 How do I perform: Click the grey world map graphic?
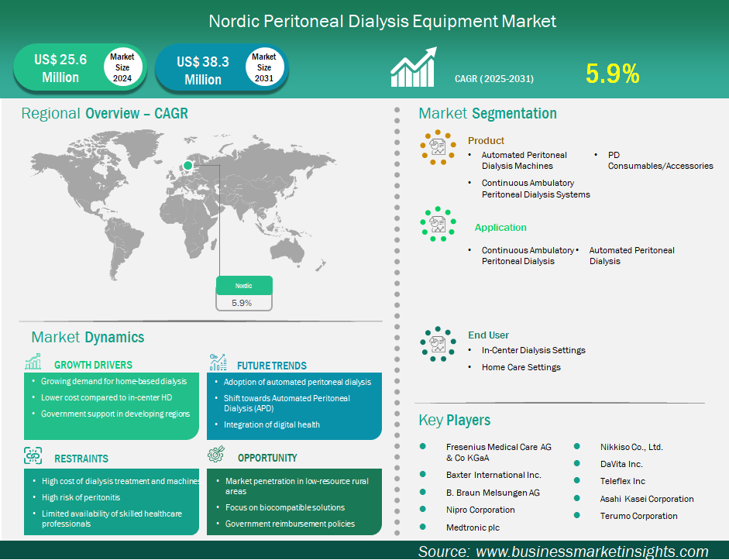coord(183,204)
